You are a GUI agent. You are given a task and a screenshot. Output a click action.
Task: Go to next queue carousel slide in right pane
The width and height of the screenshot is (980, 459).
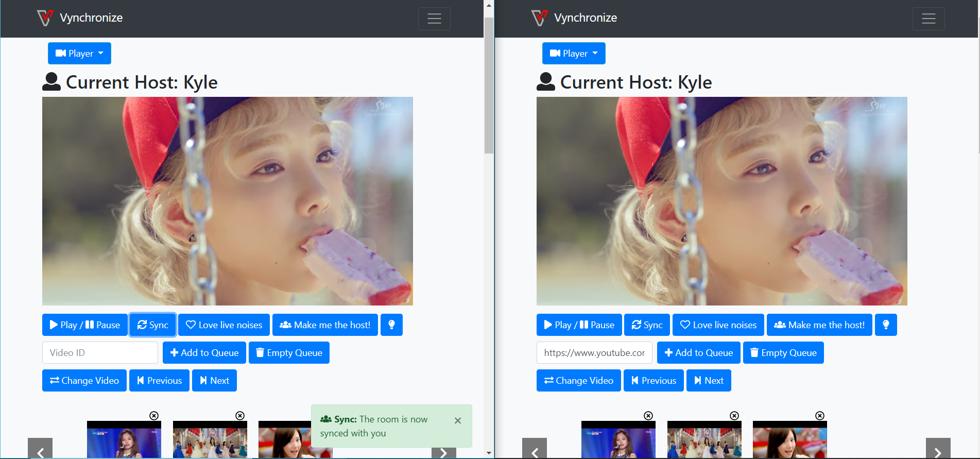tap(938, 449)
